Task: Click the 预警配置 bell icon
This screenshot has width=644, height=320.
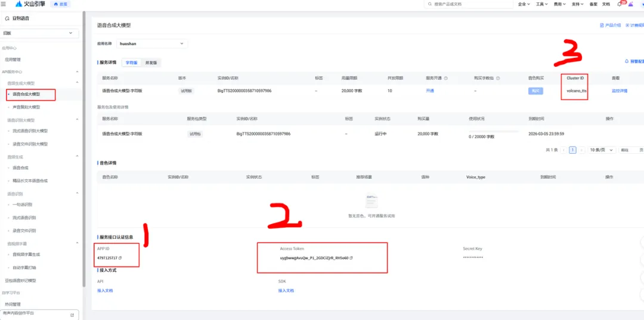Action: point(626,61)
